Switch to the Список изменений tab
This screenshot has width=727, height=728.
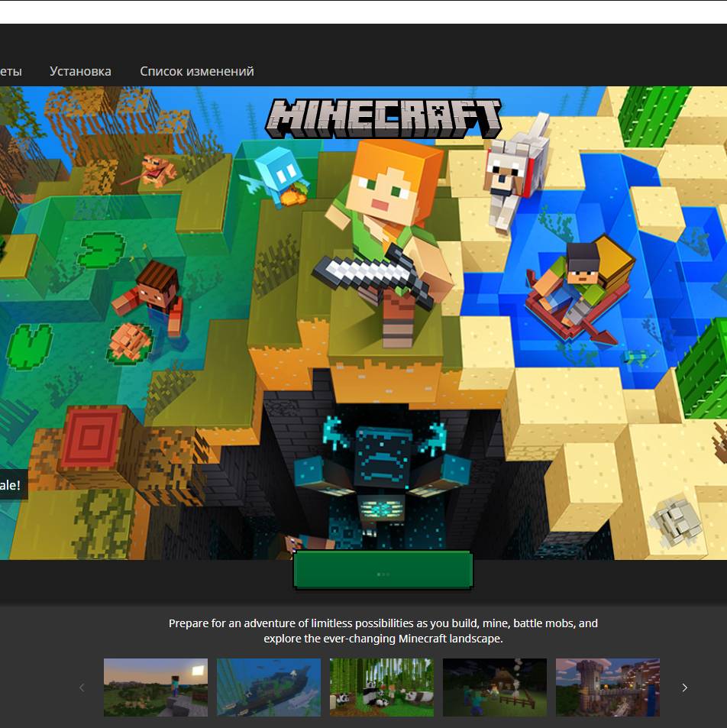click(197, 71)
